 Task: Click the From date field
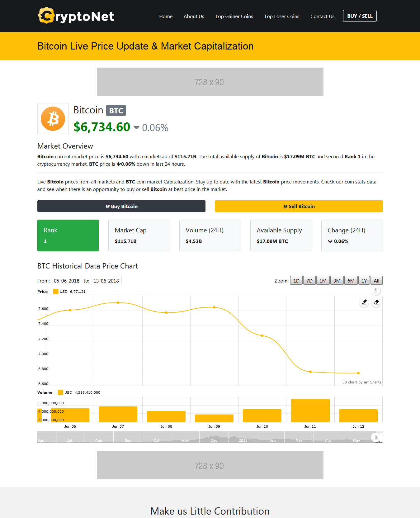click(x=67, y=281)
